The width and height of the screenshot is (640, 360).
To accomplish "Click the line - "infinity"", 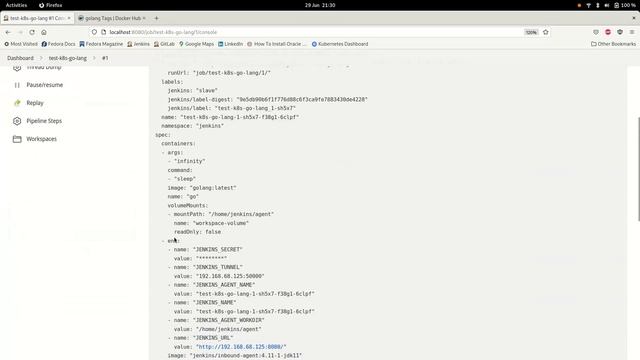I will click(x=187, y=161).
